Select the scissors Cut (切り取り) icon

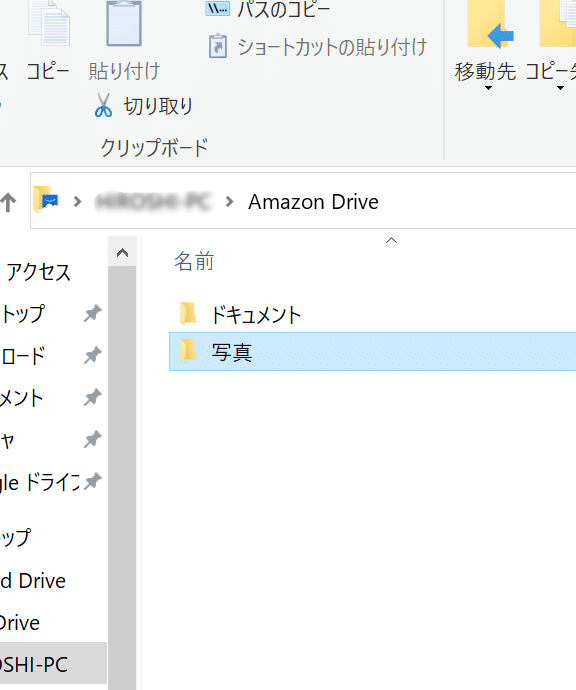pos(103,106)
